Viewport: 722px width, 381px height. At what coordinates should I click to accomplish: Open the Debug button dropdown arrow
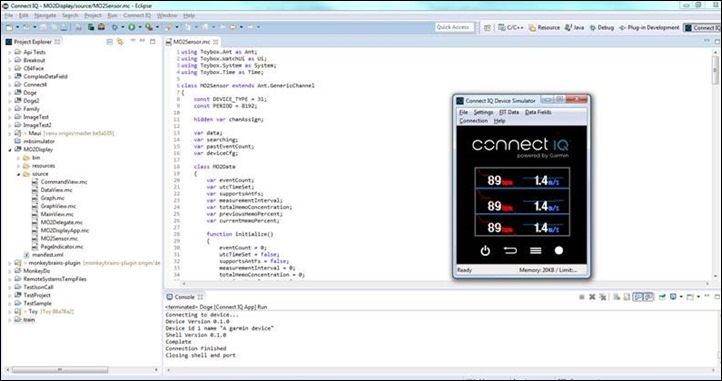[123, 27]
